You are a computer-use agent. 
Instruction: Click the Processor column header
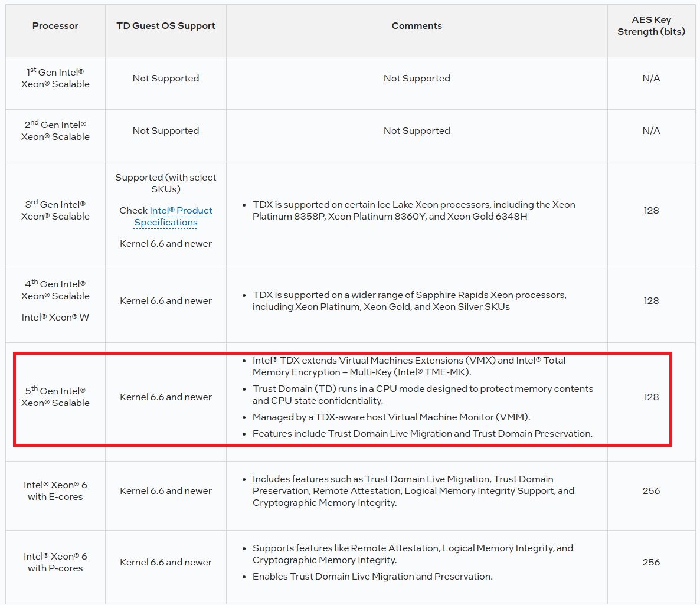55,26
